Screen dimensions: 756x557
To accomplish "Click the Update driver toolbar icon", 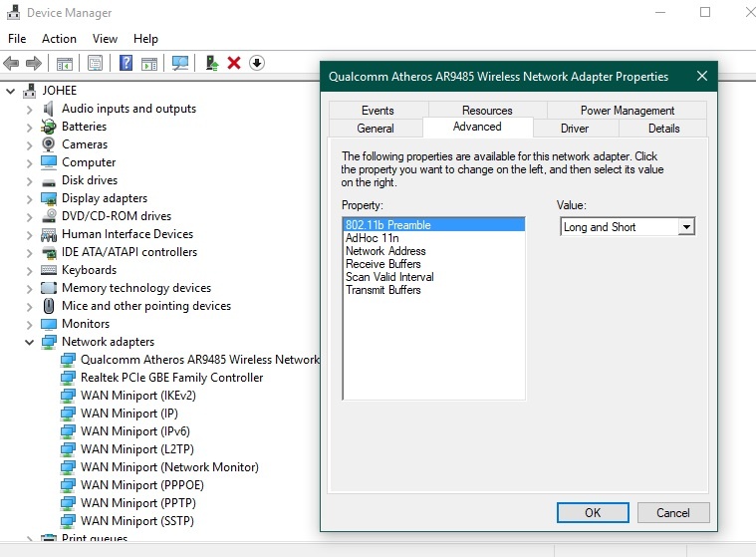I will click(211, 63).
